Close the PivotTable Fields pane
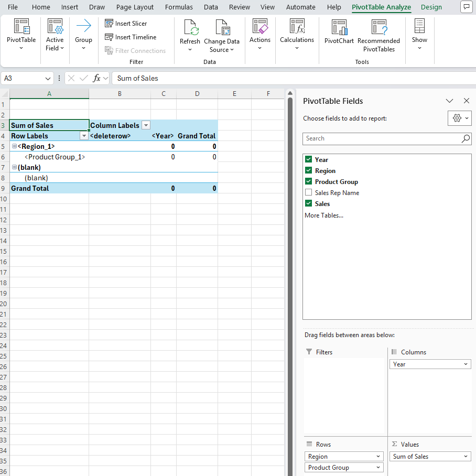The height and width of the screenshot is (476, 476). [x=467, y=101]
